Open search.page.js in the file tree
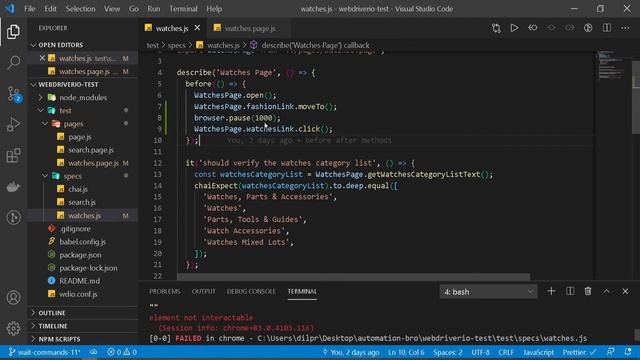 coord(91,150)
